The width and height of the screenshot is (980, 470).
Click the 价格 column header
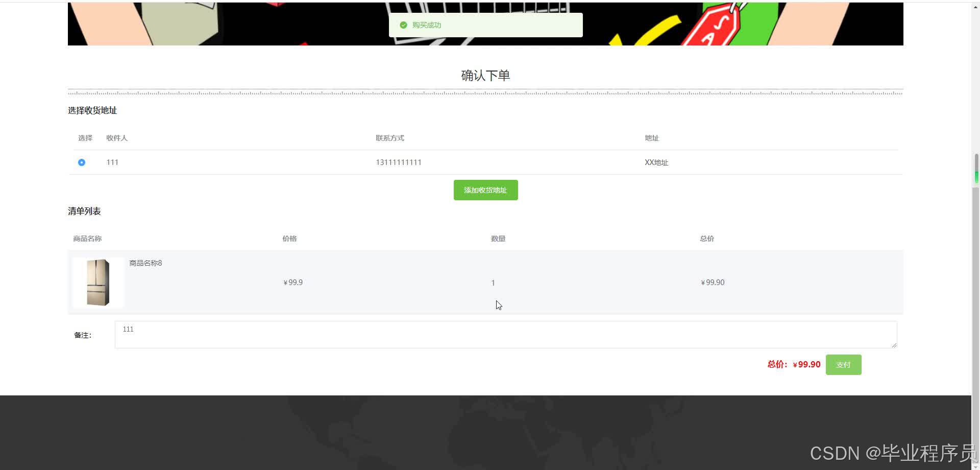pos(289,239)
